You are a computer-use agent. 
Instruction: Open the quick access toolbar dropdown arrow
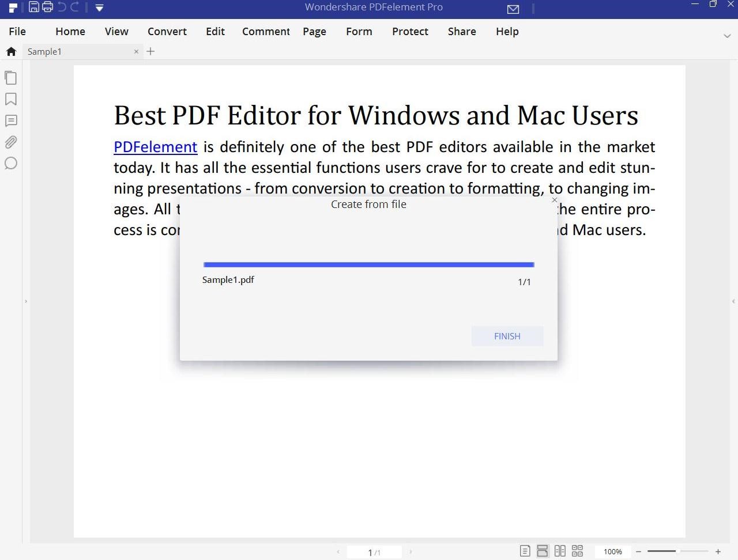pos(99,8)
